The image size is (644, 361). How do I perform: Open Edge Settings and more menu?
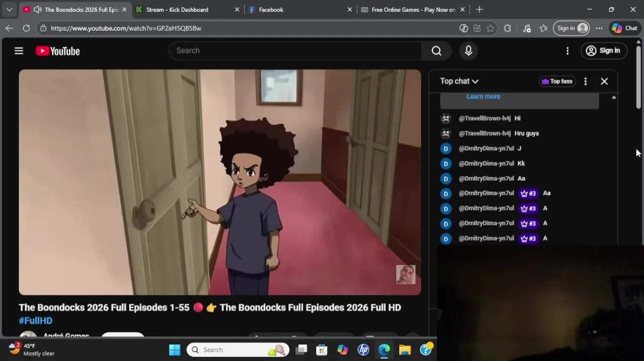point(599,29)
